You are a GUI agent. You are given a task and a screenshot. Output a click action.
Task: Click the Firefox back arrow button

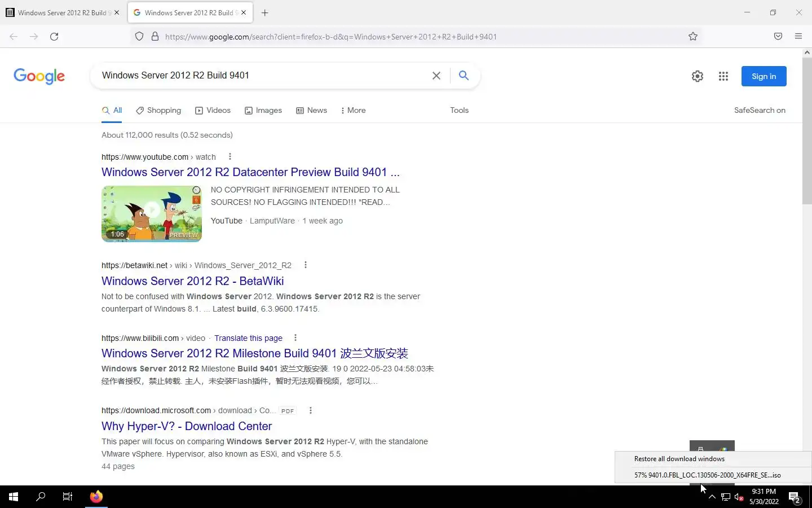14,37
